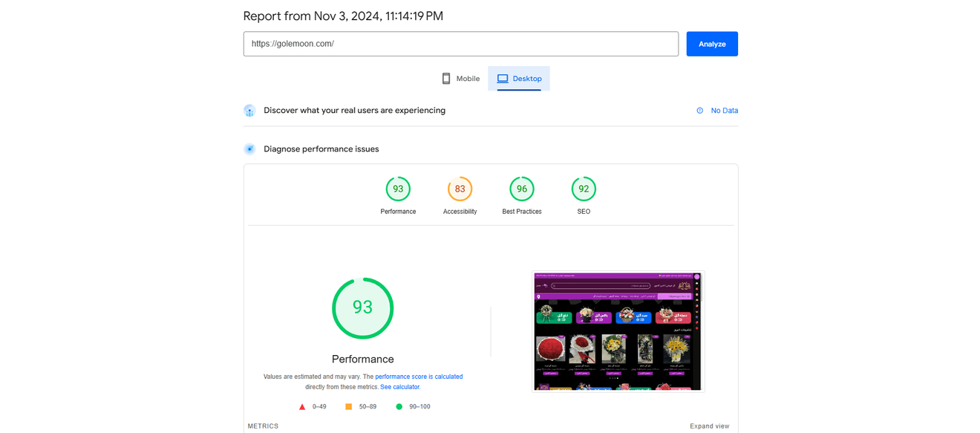Click the large 93 performance gauge

coord(362,308)
